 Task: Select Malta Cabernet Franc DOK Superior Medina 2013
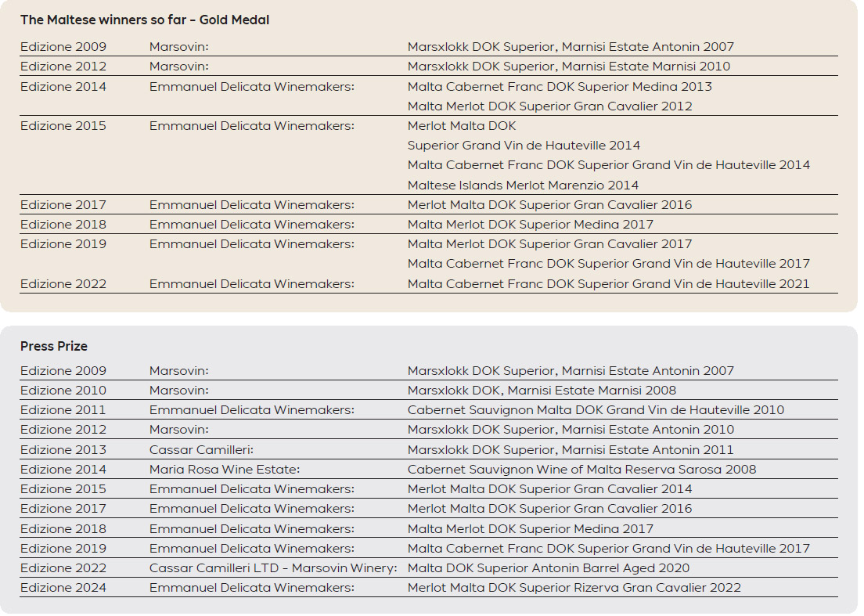click(x=560, y=87)
